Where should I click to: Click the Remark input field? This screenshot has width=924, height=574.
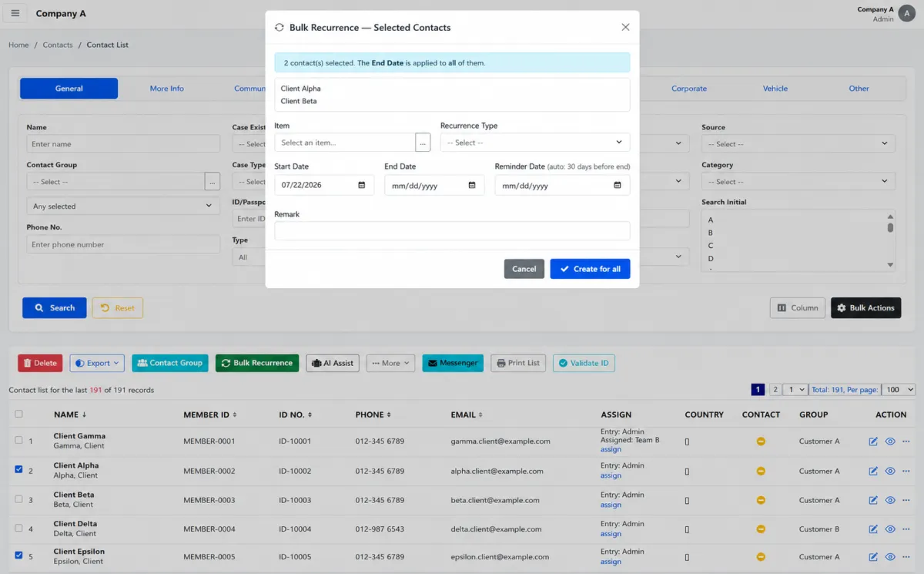click(452, 231)
